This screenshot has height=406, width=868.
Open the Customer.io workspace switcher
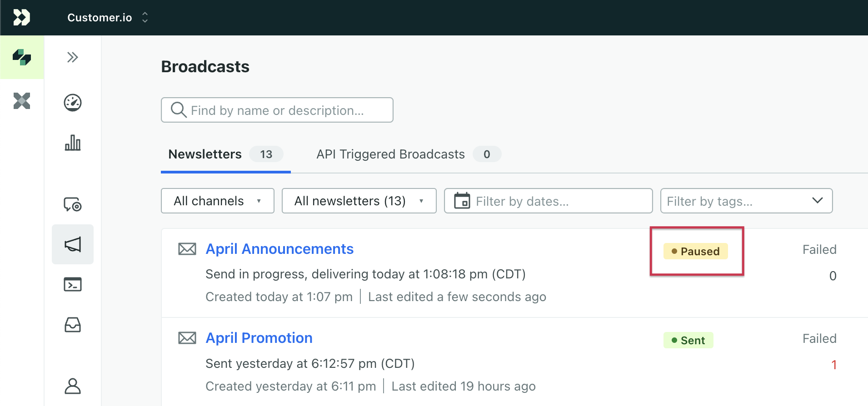(x=108, y=18)
